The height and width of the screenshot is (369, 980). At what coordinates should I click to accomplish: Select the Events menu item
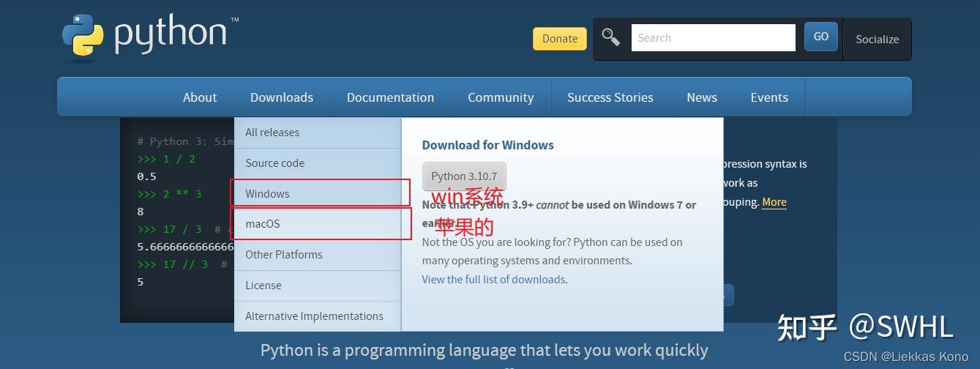click(x=769, y=97)
